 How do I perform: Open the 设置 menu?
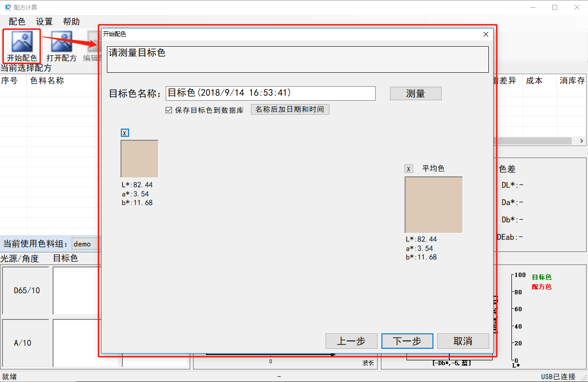44,22
